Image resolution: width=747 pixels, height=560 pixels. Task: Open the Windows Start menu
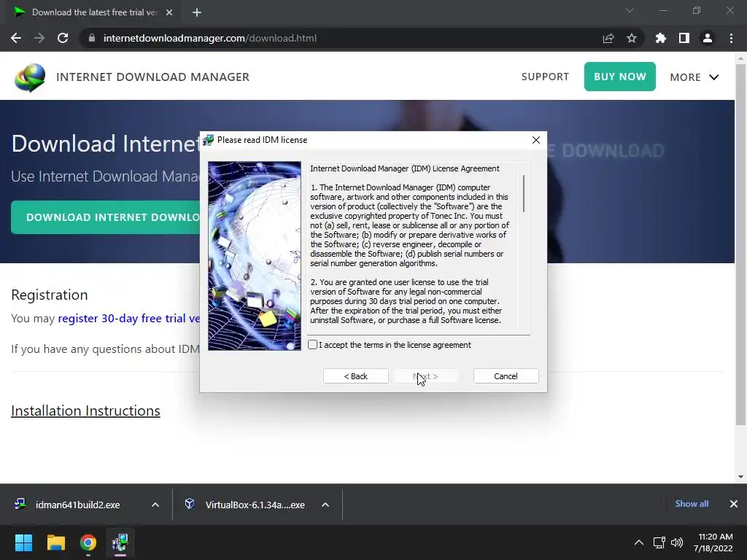pos(23,542)
